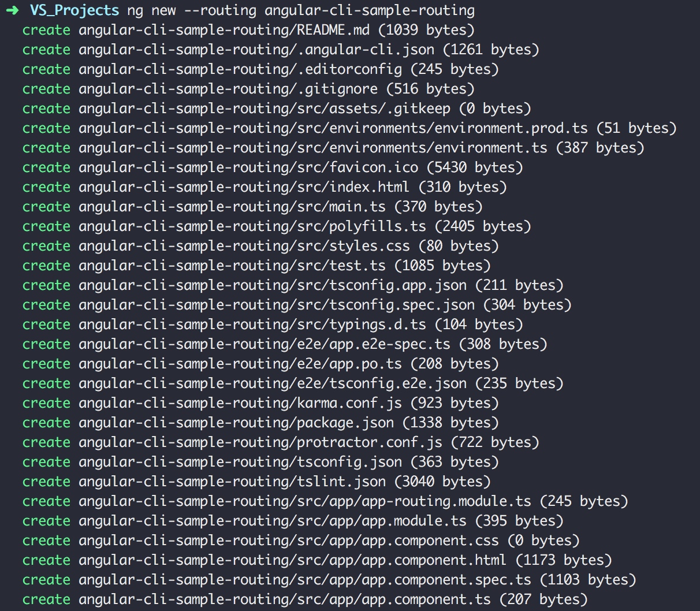Click the src/typings.d.ts file path
This screenshot has width=700, height=611.
point(252,325)
